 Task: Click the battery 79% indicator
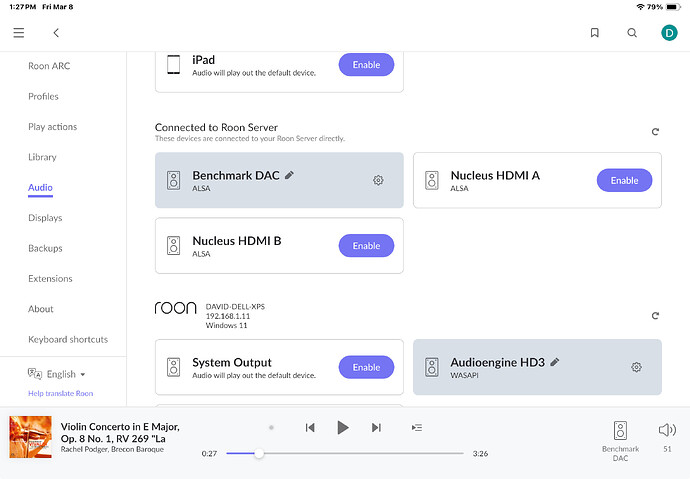pyautogui.click(x=664, y=7)
